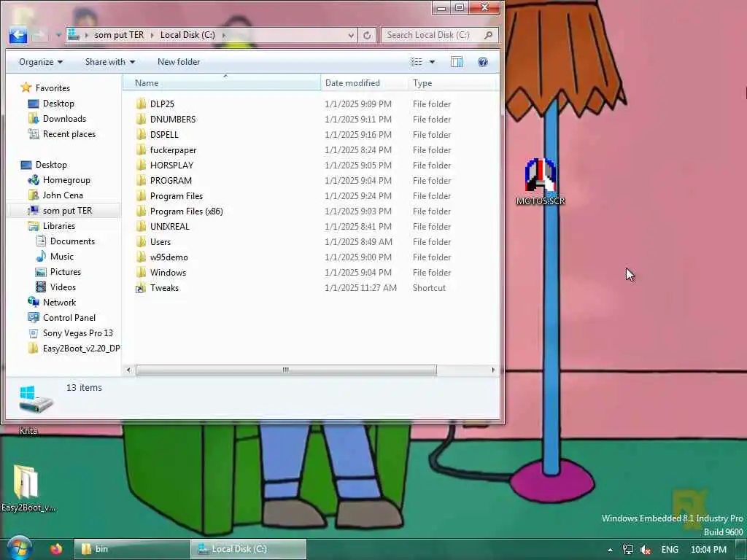Screen dimensions: 747x560
Task: Expand arrow after Local Disk (C:) breadcrumb
Action: tap(223, 35)
